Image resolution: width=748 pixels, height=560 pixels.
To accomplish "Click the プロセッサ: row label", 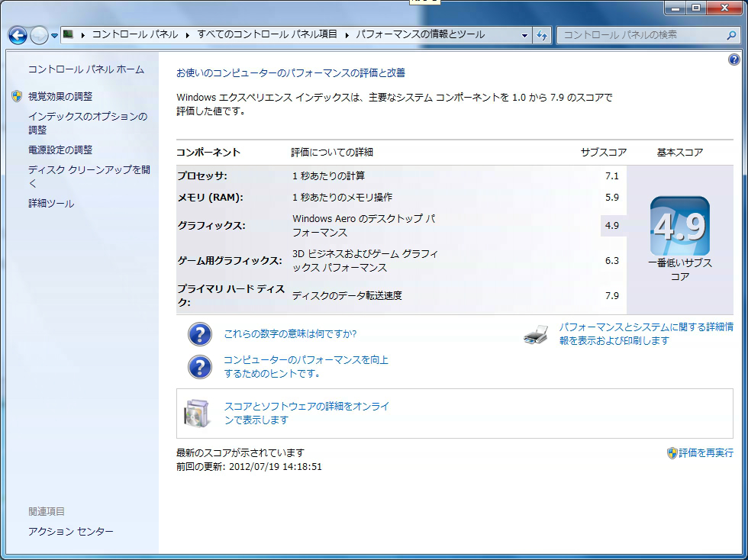I will coord(202,176).
